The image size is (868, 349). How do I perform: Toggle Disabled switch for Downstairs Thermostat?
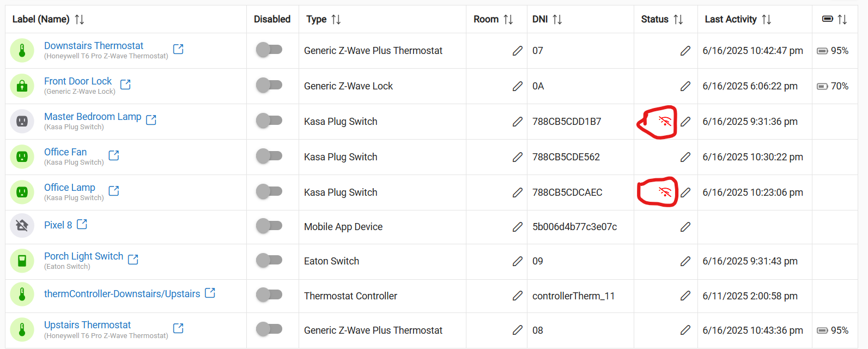269,50
